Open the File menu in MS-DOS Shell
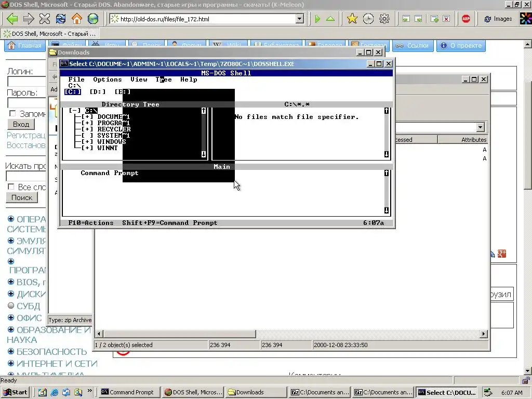This screenshot has height=399, width=532. [x=76, y=79]
